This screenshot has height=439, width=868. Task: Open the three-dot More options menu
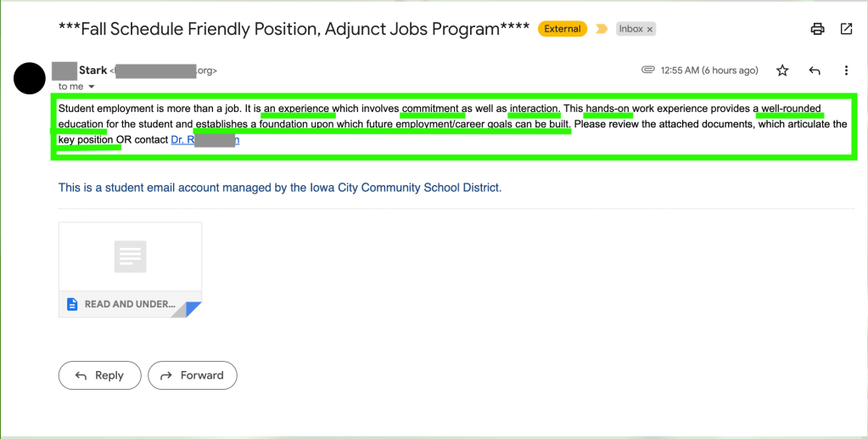[x=846, y=70]
